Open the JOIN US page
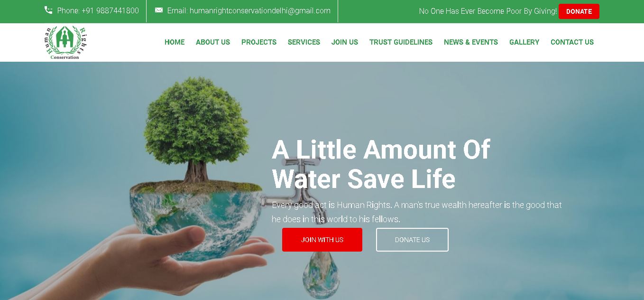Screen dimensions: 644x300 (345, 42)
